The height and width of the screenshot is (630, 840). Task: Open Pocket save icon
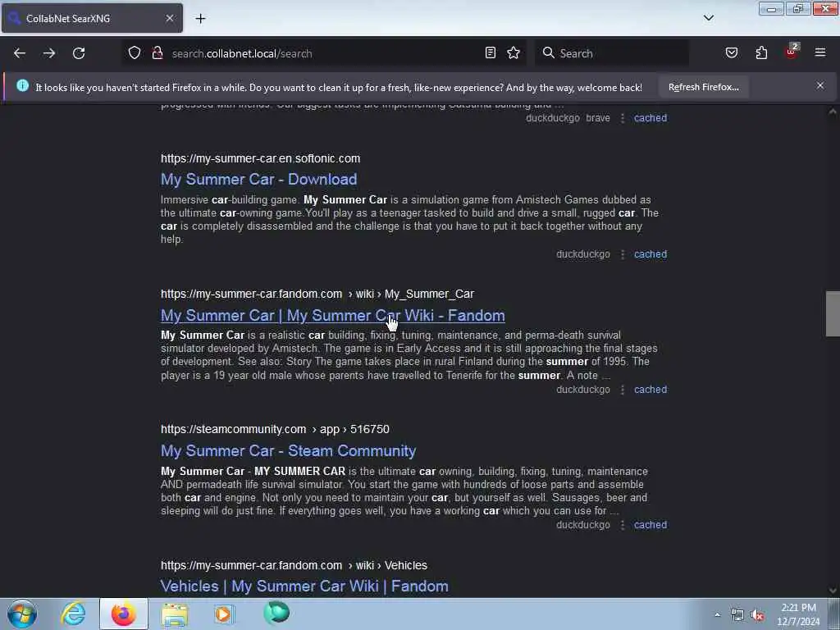point(732,53)
